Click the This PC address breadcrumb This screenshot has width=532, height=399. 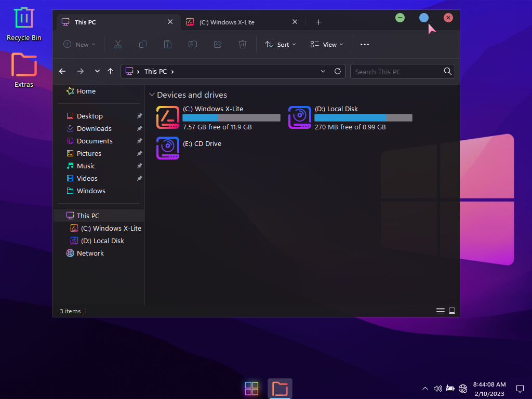[x=155, y=72]
